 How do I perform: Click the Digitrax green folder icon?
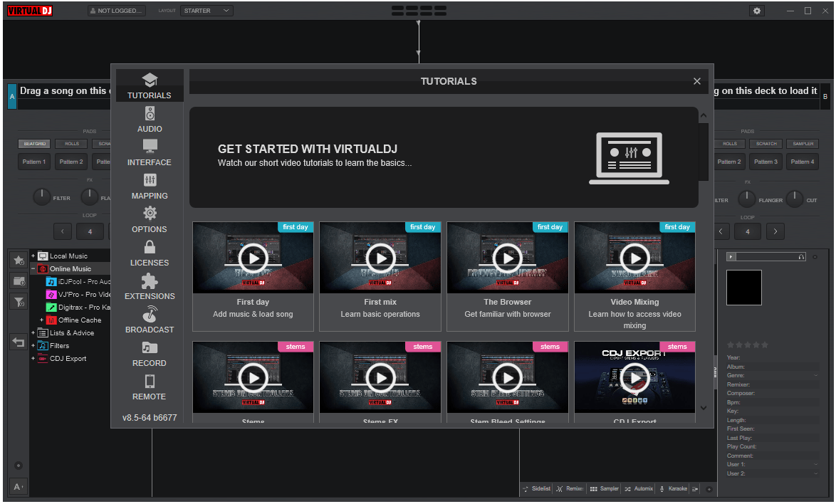click(x=51, y=308)
